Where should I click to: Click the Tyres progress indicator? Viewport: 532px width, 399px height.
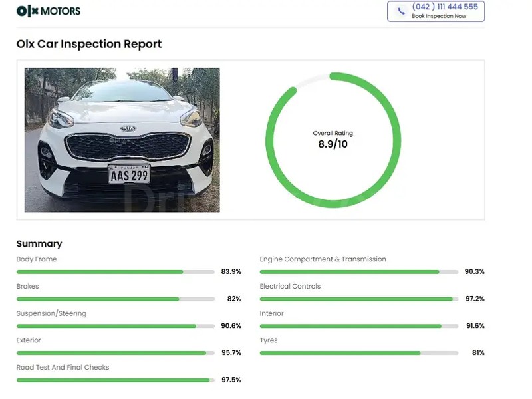click(x=359, y=353)
